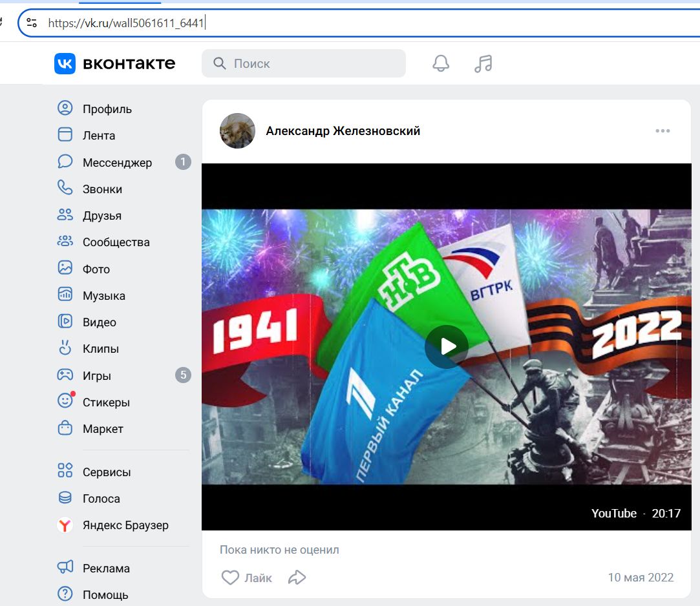The height and width of the screenshot is (606, 700).
Task: Click the Видео play icon in sidebar
Action: tap(65, 321)
